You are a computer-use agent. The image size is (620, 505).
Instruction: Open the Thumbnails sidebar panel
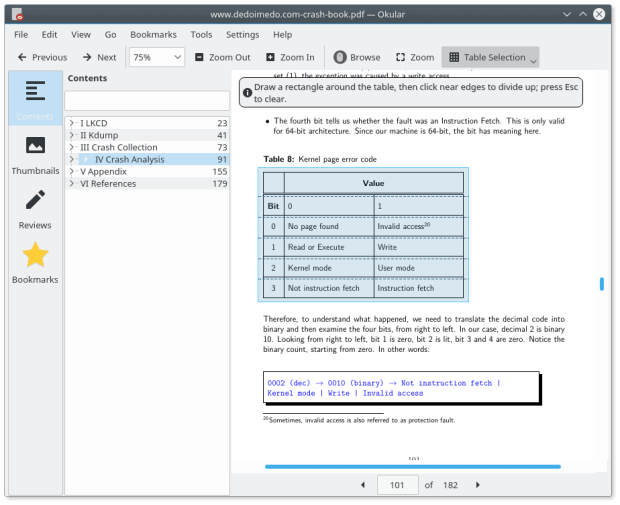[x=35, y=155]
